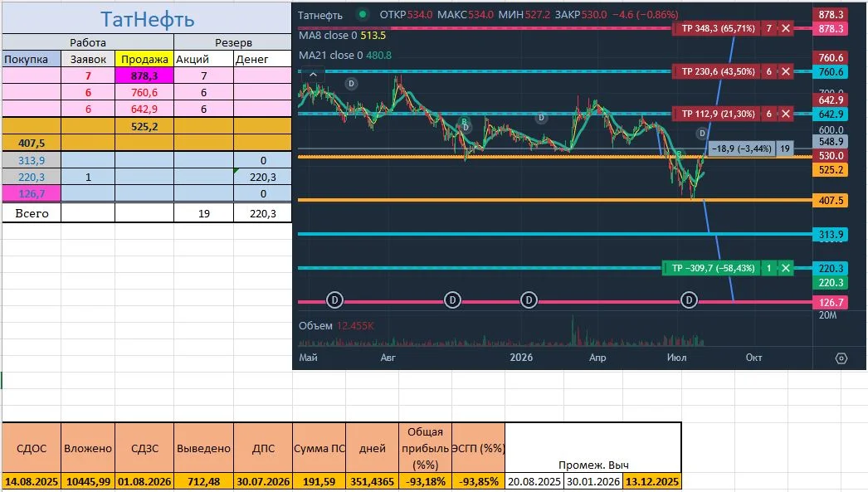Select the -93,85% cell
This screenshot has width=868, height=492.
tap(478, 481)
